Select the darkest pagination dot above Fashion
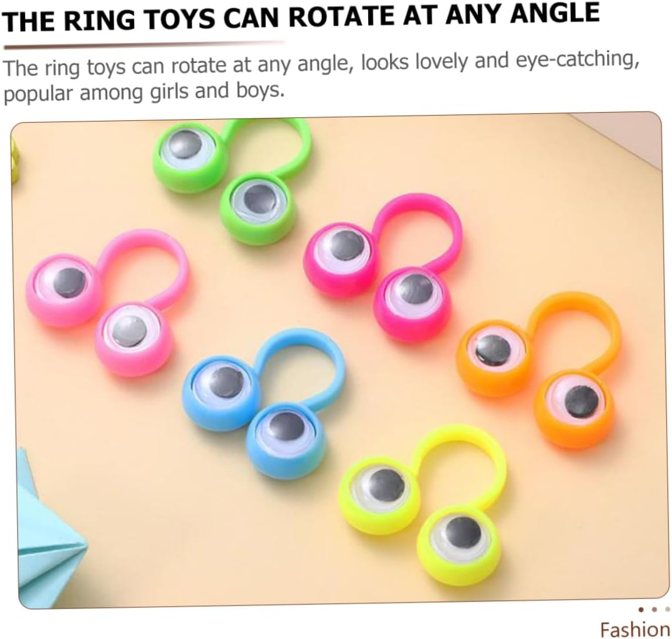 click(x=641, y=609)
